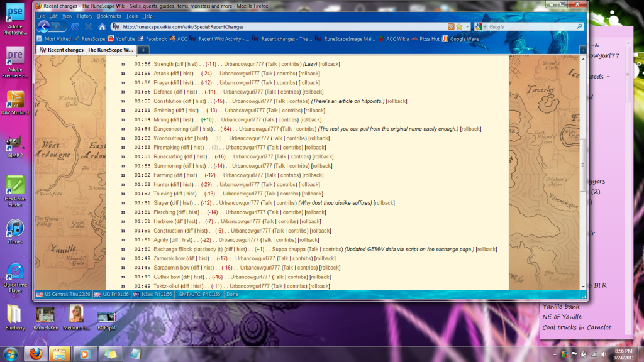This screenshot has height=362, width=644.
Task: Open the Blurberry folder on desktop
Action: click(x=15, y=317)
